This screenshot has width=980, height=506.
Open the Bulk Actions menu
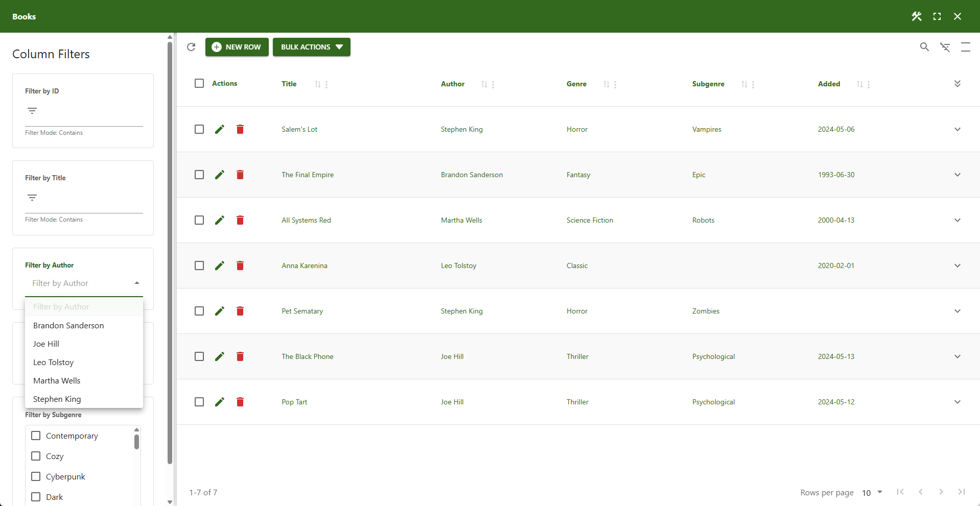pos(311,47)
